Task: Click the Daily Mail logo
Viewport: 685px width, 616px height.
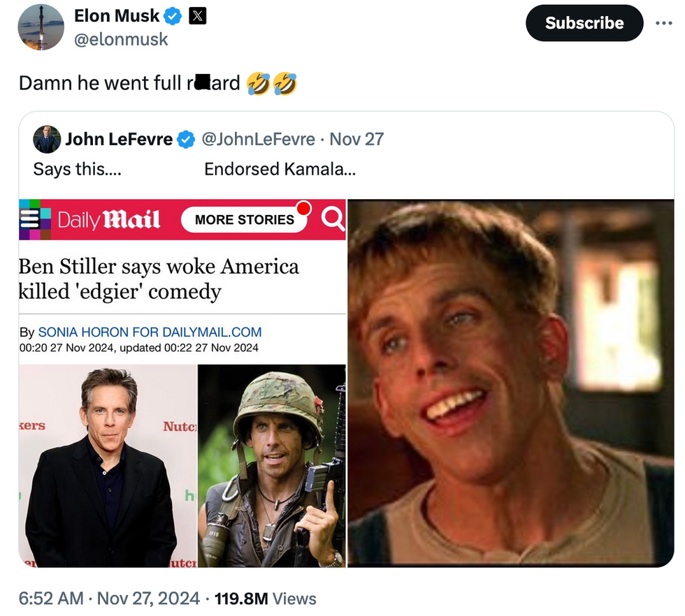Action: click(x=108, y=220)
